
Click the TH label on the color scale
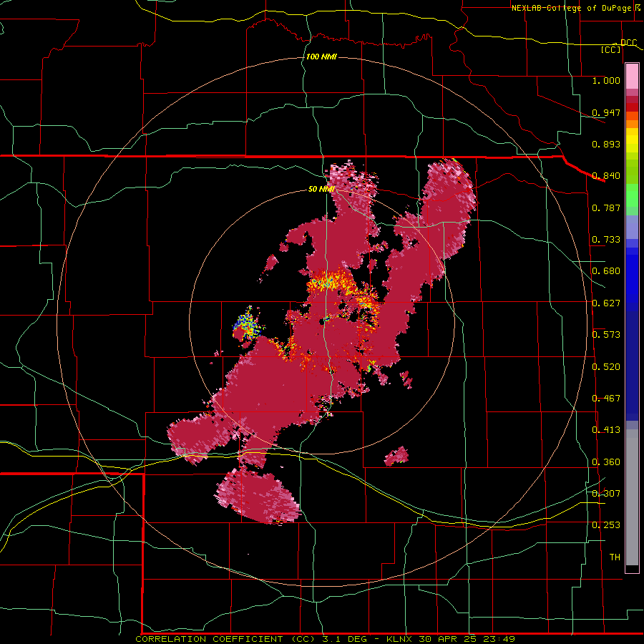coord(615,557)
